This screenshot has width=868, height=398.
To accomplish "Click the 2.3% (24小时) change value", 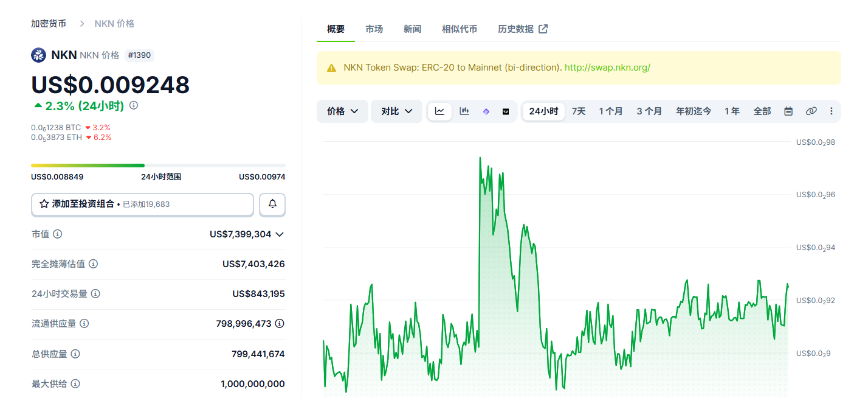I will click(84, 106).
